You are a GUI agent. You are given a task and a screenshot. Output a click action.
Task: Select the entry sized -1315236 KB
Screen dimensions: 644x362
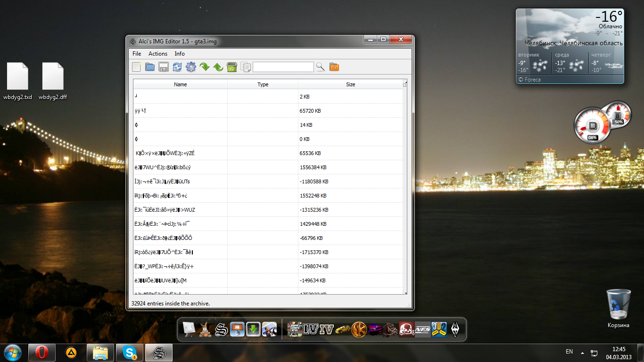tap(268, 210)
